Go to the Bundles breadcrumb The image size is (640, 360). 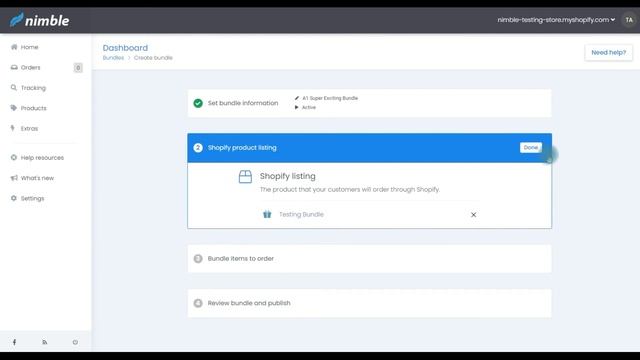tap(113, 58)
